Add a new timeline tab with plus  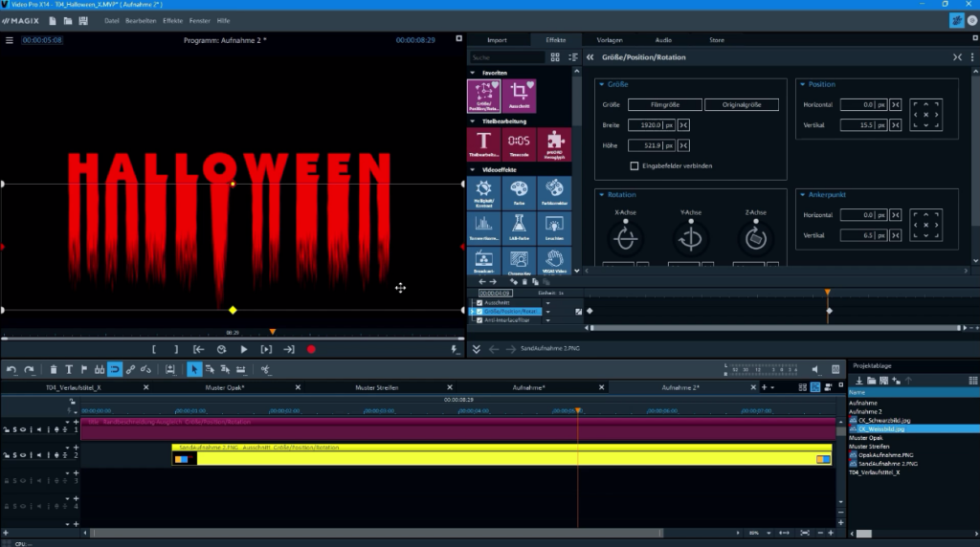(x=764, y=387)
